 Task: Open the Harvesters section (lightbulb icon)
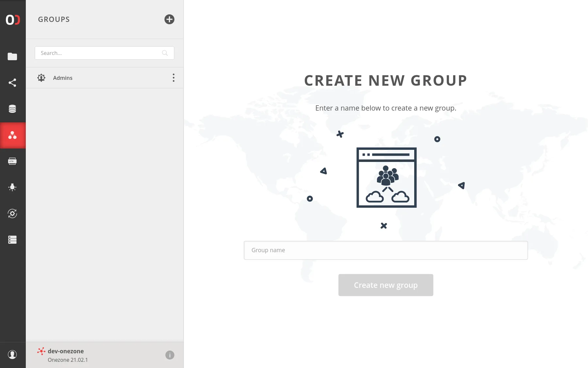(12, 187)
